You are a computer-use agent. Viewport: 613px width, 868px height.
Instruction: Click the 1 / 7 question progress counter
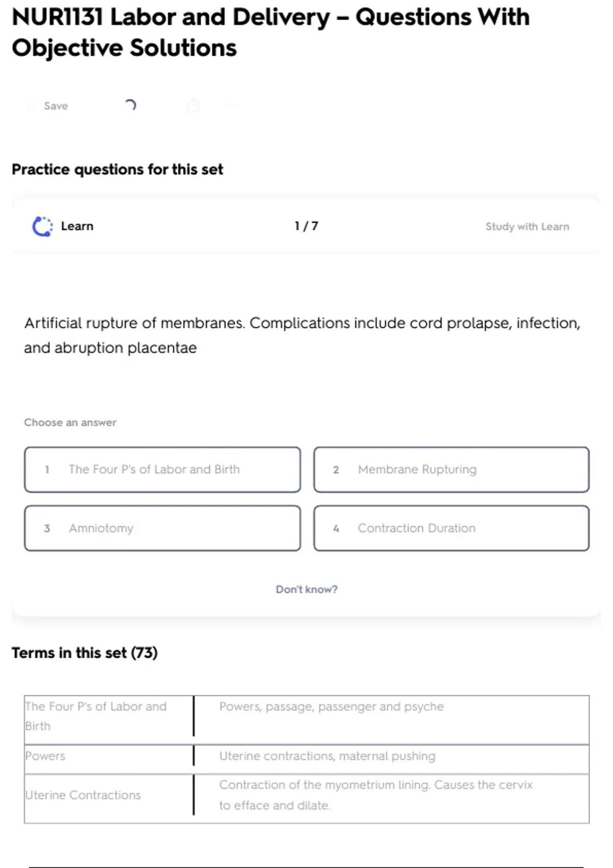click(306, 226)
